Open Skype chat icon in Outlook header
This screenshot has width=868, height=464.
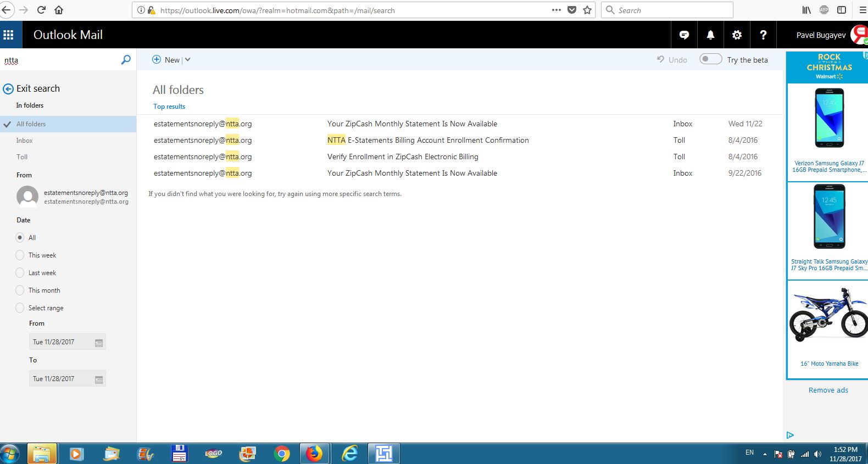coord(684,35)
